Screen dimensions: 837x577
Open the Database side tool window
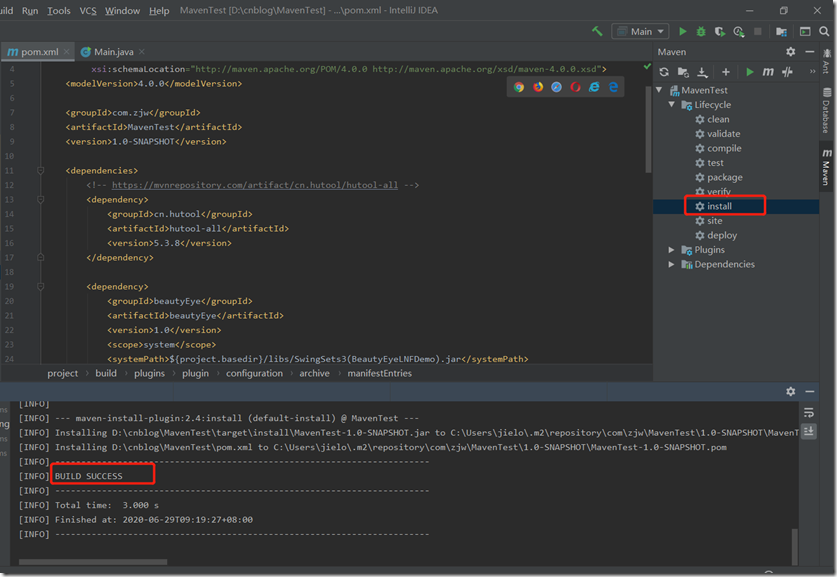pos(827,110)
